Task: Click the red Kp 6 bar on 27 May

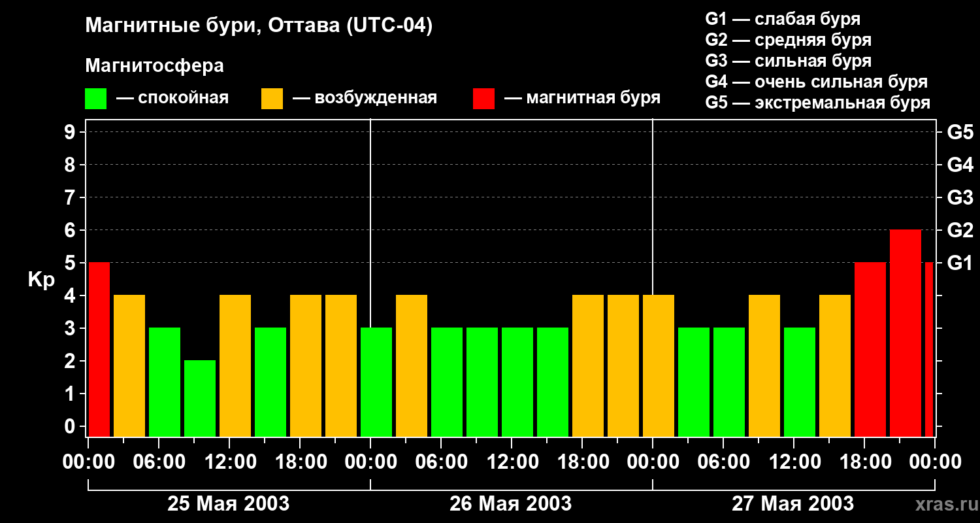Action: [x=906, y=333]
